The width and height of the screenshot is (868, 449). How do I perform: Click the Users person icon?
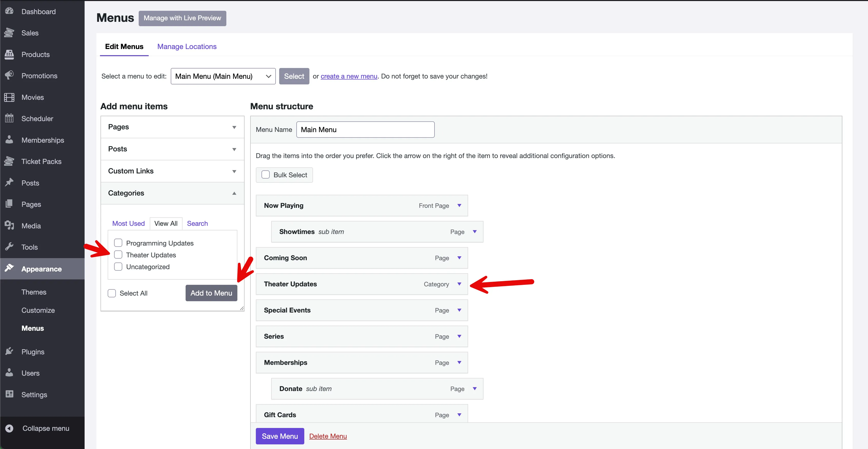(x=9, y=373)
